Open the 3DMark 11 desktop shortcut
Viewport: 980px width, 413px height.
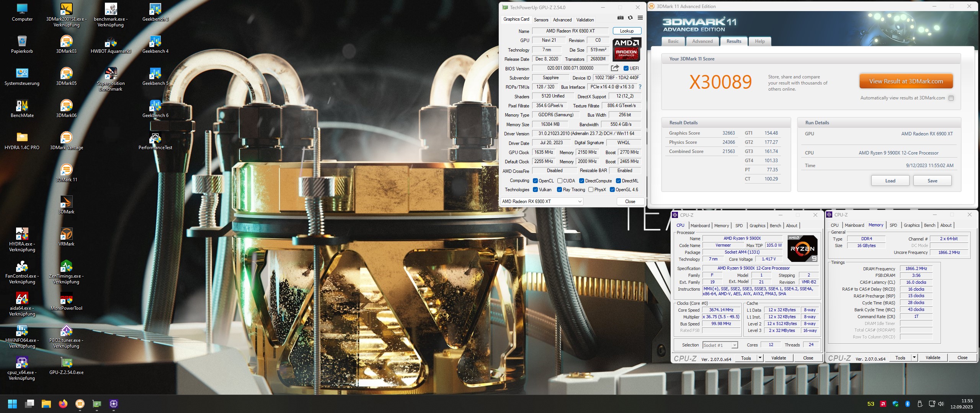(x=67, y=172)
